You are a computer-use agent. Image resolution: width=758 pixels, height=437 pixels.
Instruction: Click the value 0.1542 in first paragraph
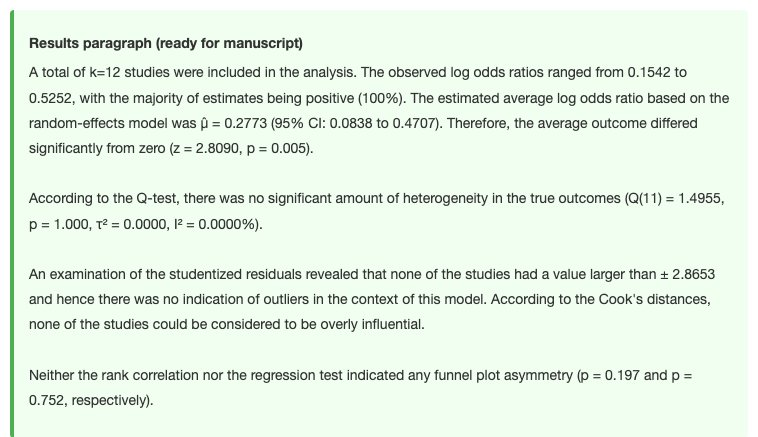tap(649, 73)
